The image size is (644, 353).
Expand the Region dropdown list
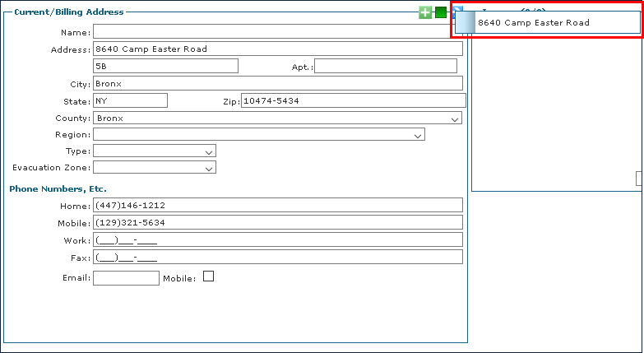tap(259, 135)
